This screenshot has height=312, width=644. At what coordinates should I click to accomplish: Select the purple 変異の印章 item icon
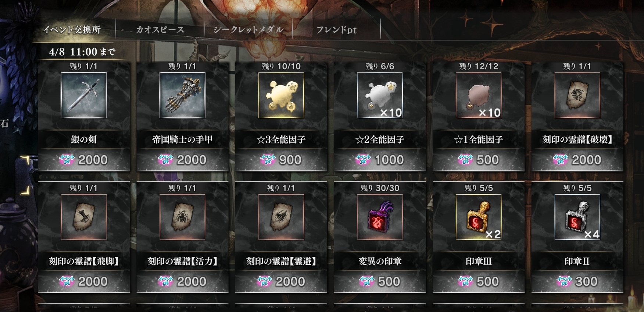[x=380, y=217]
